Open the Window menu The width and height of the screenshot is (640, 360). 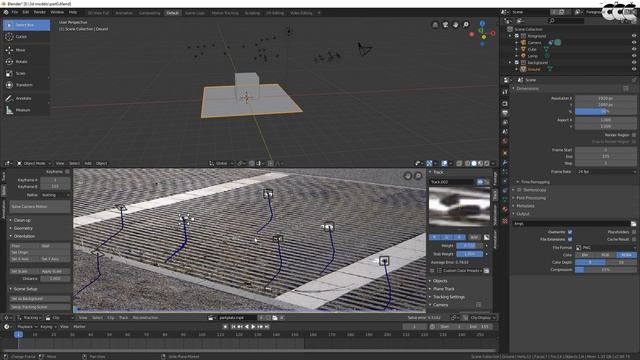(57, 13)
